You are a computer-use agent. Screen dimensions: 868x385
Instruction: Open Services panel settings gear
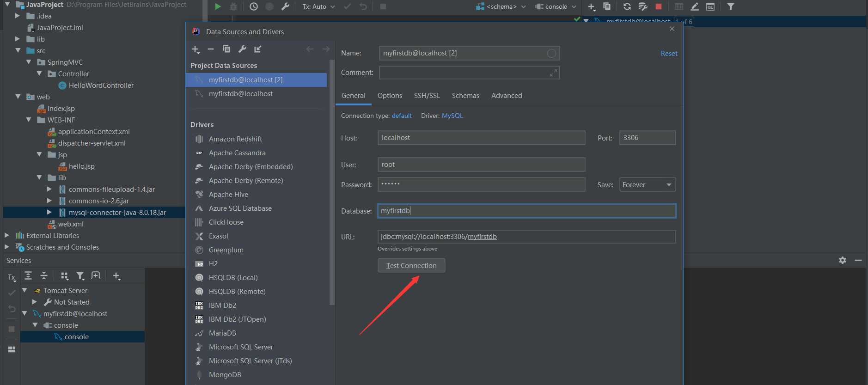pyautogui.click(x=843, y=260)
